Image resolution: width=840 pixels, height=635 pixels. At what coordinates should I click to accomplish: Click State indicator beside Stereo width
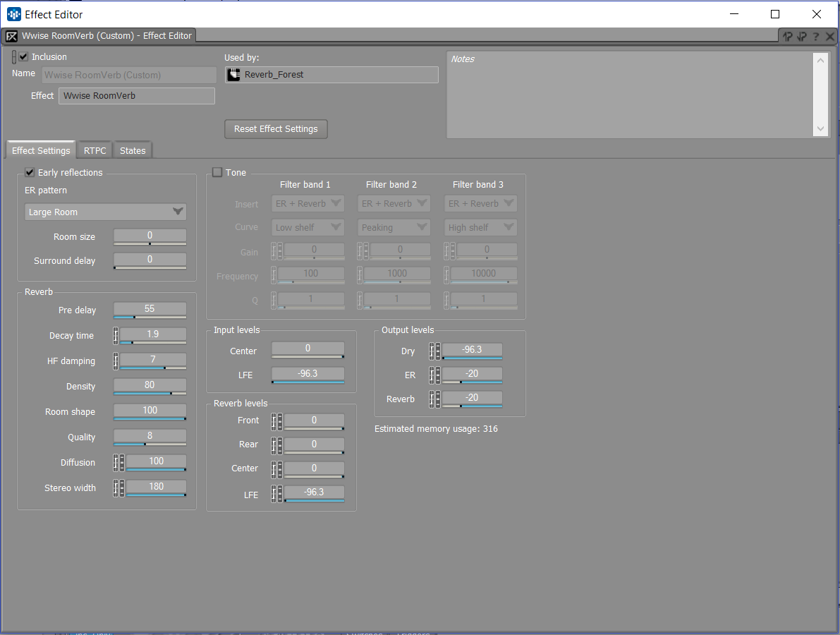(121, 488)
